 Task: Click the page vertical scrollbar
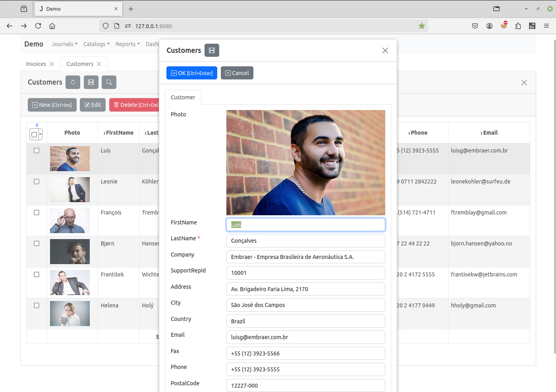point(554,197)
